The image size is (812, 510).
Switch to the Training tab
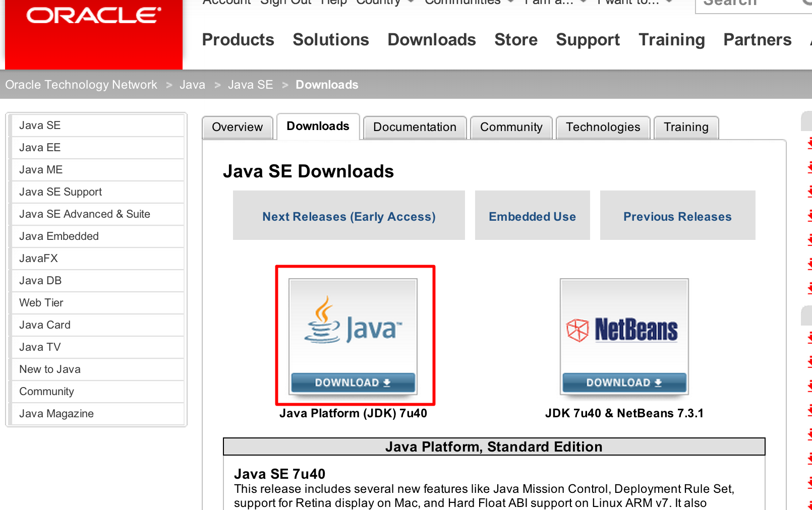[686, 127]
